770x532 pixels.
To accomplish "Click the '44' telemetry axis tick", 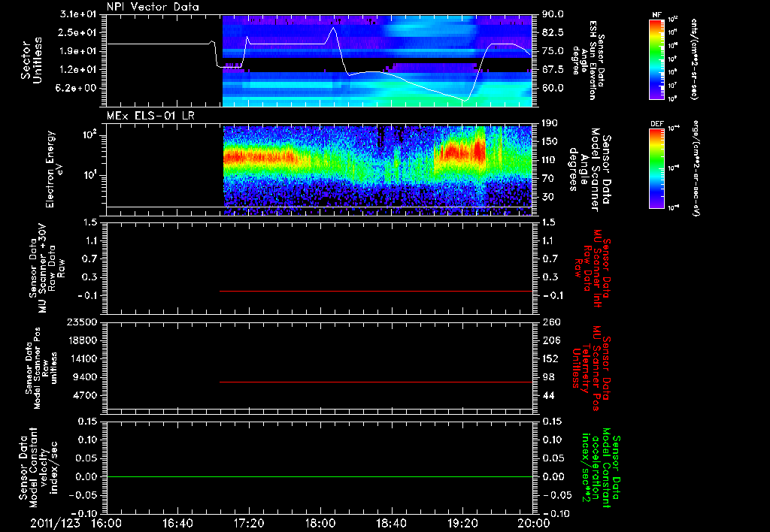I will (548, 395).
